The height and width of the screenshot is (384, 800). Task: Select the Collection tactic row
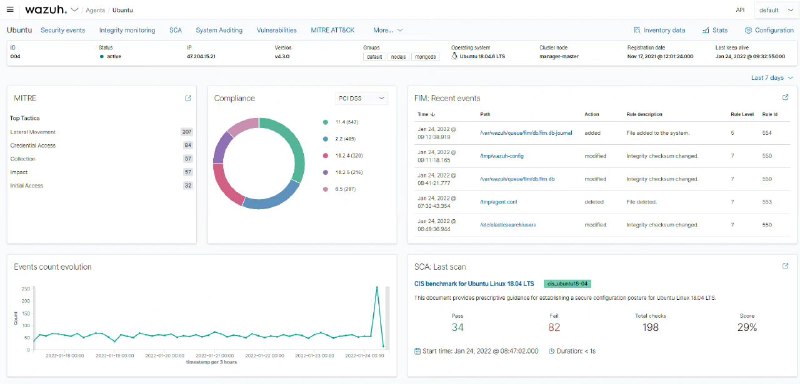point(101,159)
